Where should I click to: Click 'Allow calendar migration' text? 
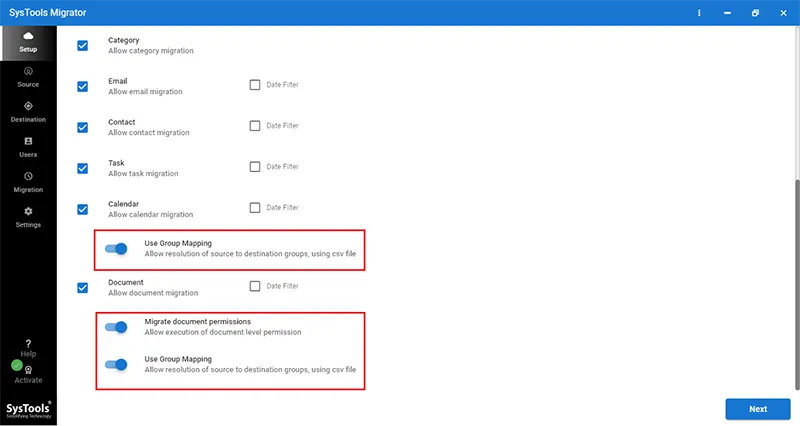(151, 214)
